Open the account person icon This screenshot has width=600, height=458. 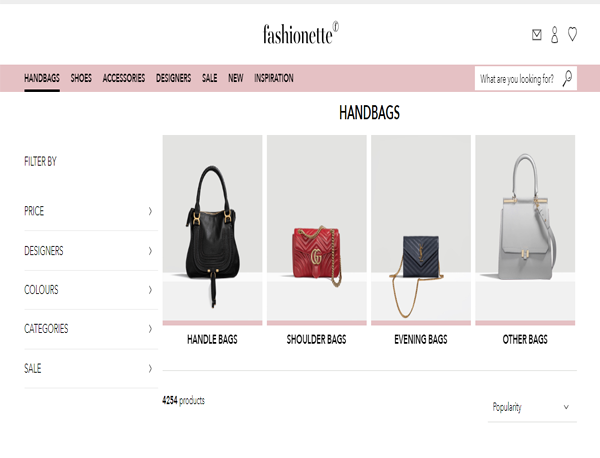[554, 35]
